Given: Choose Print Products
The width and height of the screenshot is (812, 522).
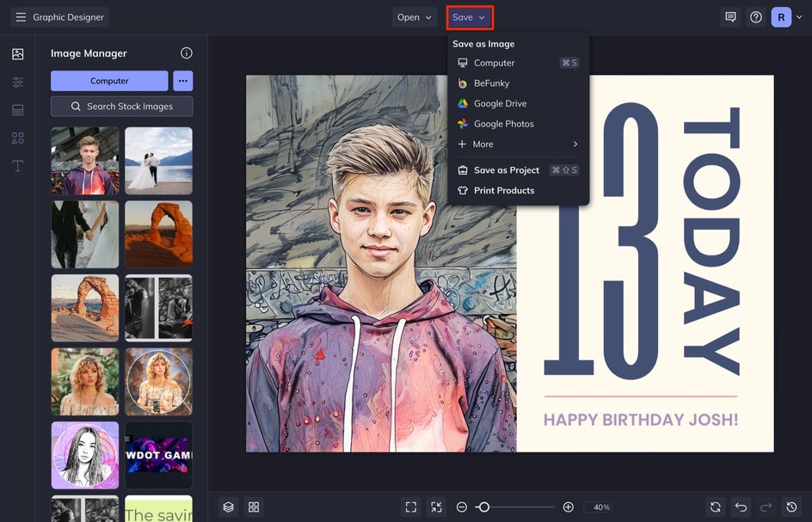Looking at the screenshot, I should [518, 191].
